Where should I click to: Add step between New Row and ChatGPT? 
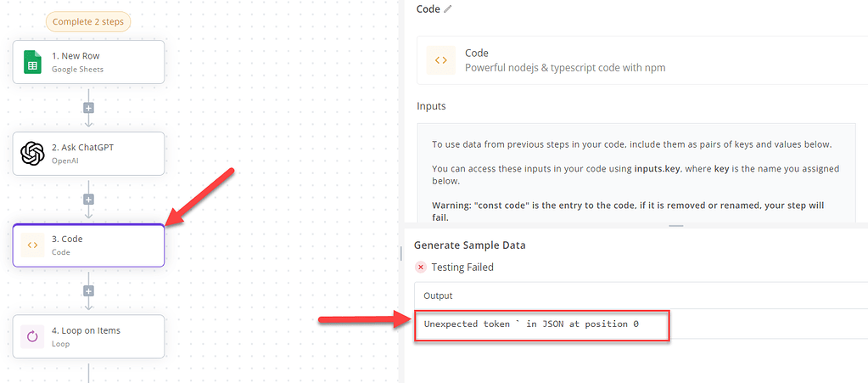[88, 108]
